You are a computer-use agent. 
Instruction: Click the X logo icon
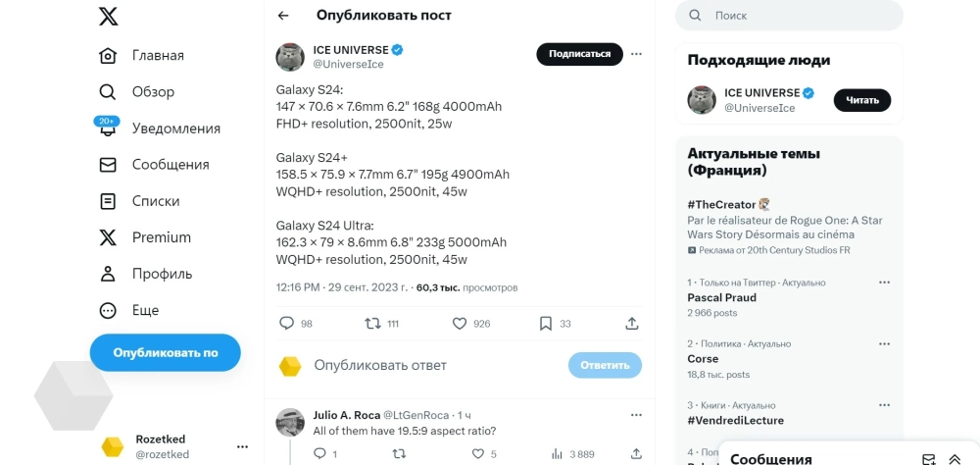tap(109, 16)
